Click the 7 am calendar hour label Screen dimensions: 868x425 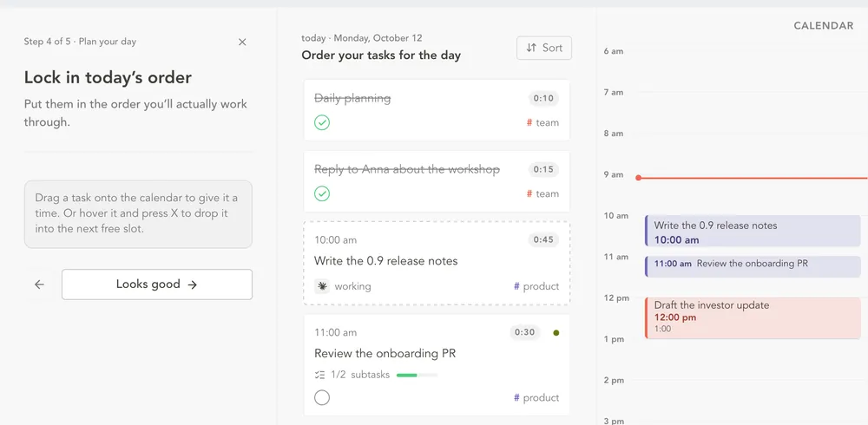(x=614, y=93)
